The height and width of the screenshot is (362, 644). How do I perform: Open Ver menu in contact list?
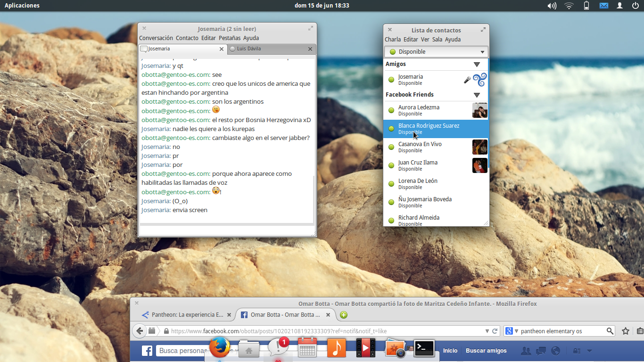(425, 40)
